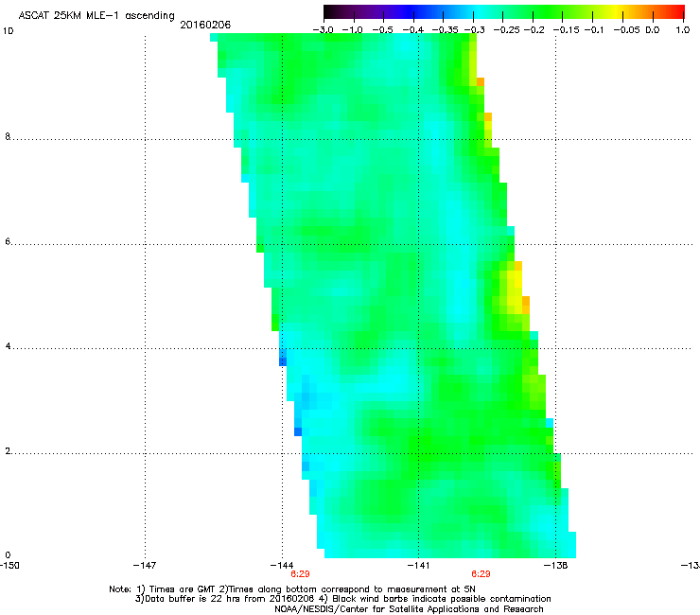Click the -0.05 color scale label

pyautogui.click(x=627, y=30)
